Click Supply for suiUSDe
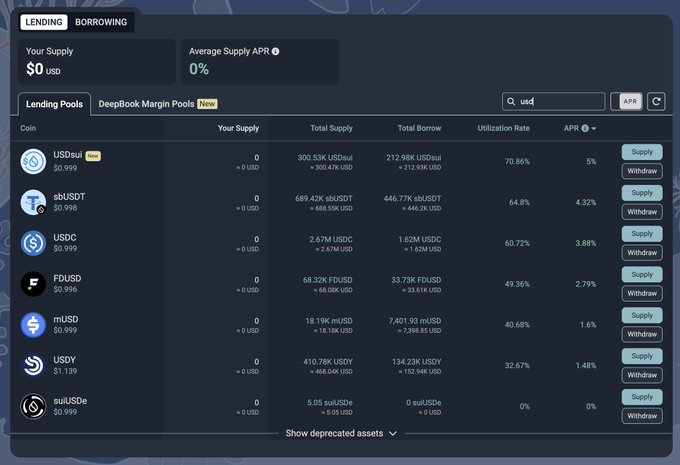Screen dimensions: 680x465 click(642, 397)
